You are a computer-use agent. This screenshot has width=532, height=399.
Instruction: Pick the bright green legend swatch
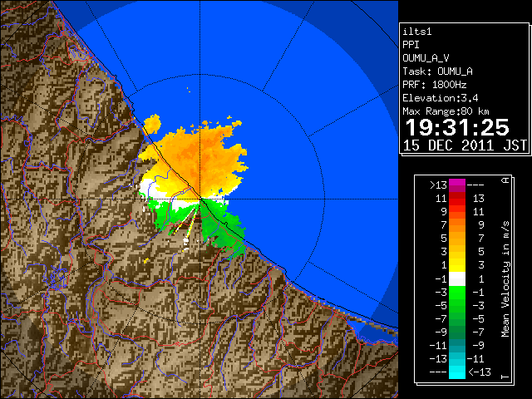(457, 292)
